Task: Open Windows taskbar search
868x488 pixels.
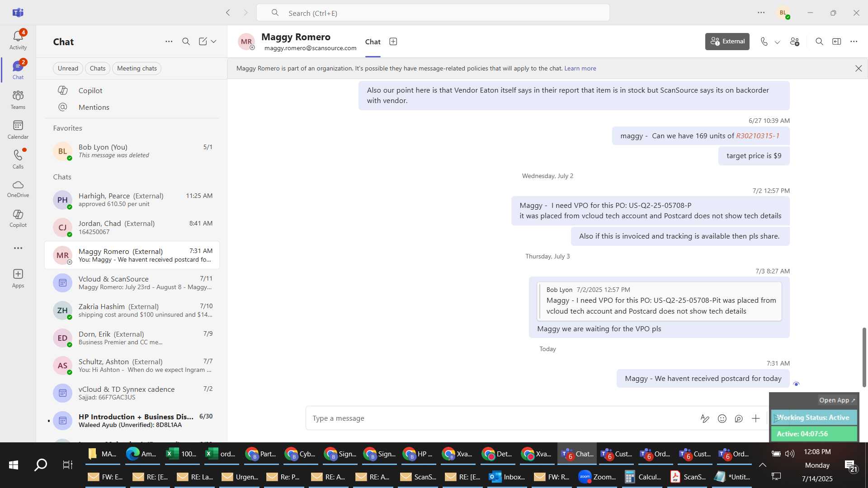Action: pos(41,465)
